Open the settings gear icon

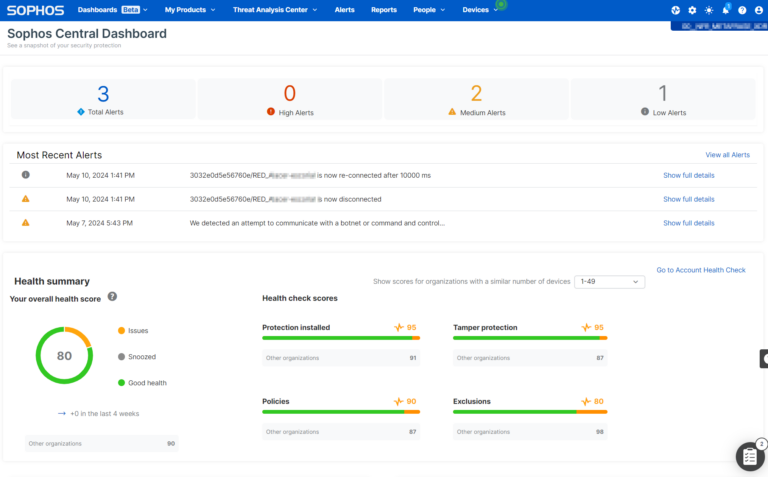point(692,10)
